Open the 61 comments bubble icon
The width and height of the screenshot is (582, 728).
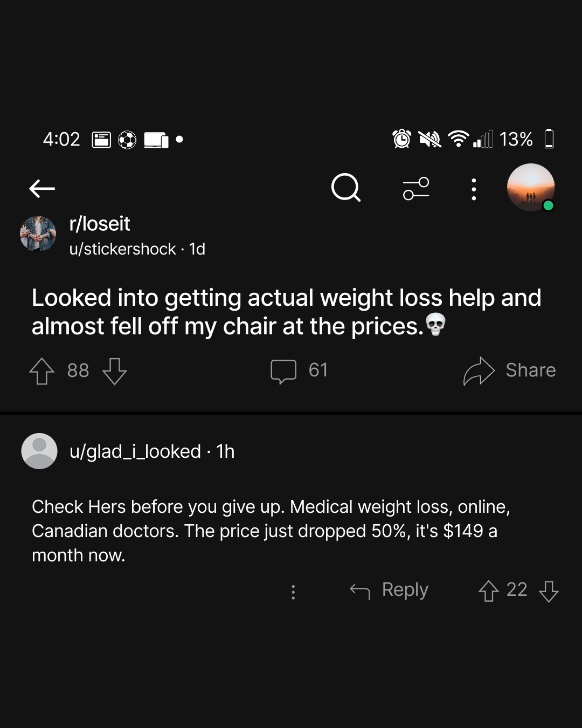(283, 371)
